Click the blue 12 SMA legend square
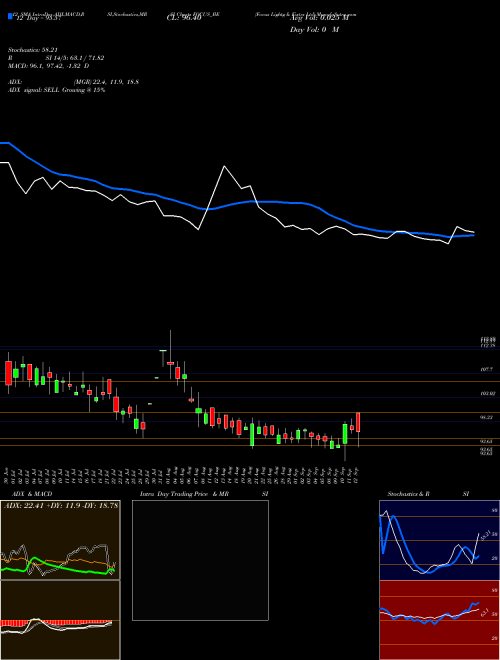Image resolution: width=500 pixels, height=660 pixels. coord(10,17)
